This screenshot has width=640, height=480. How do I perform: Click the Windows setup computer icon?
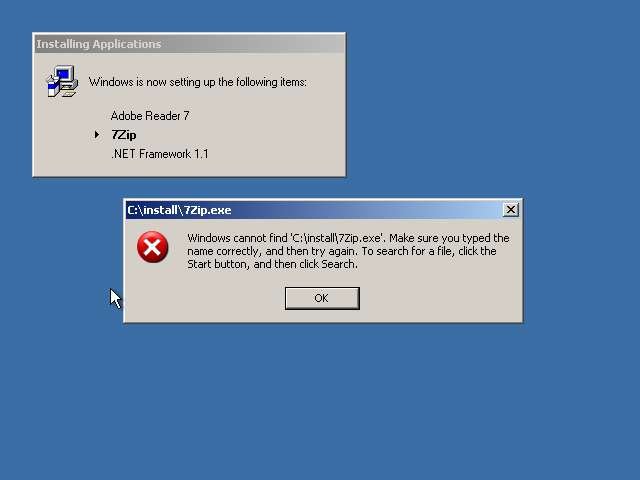click(x=62, y=81)
